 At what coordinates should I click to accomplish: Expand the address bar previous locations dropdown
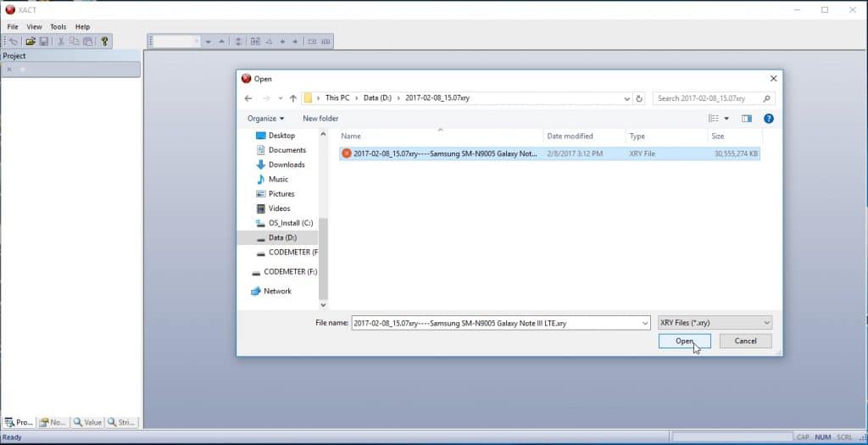click(626, 98)
